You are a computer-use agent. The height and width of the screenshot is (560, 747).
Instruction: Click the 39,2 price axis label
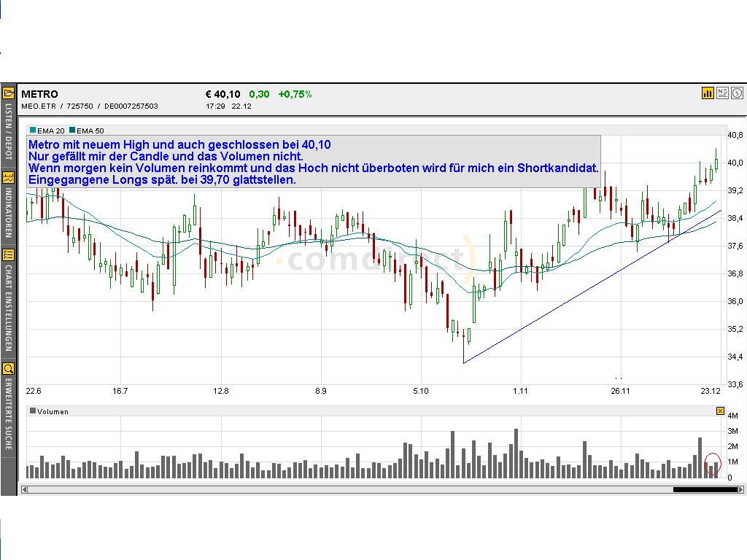(735, 190)
